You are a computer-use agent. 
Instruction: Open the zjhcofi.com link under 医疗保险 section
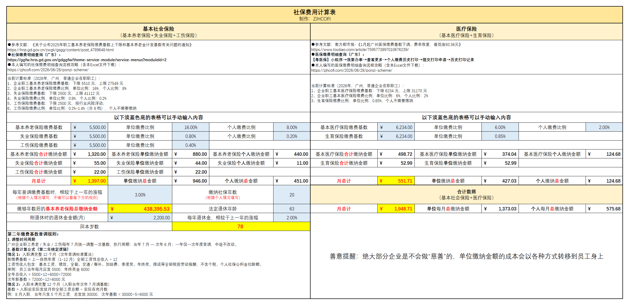coord(352,70)
